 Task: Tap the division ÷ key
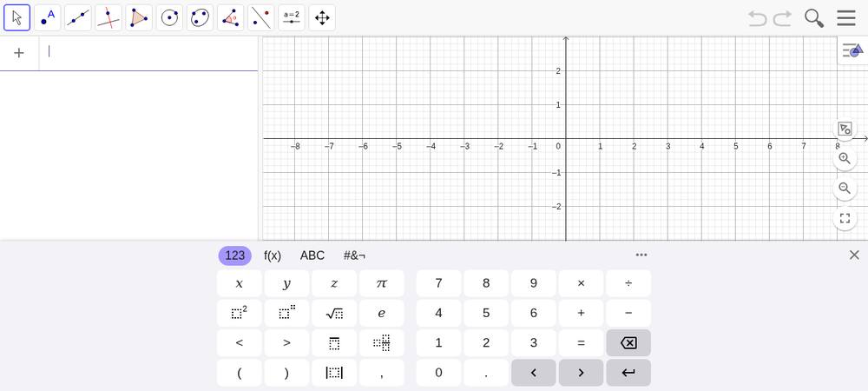pos(628,283)
